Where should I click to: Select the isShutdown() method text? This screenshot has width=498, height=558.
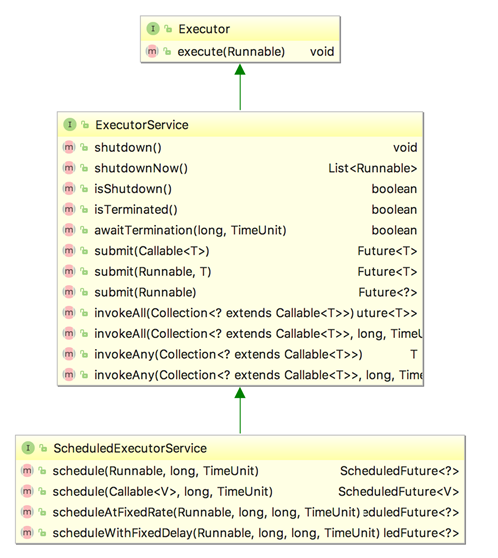tap(133, 189)
